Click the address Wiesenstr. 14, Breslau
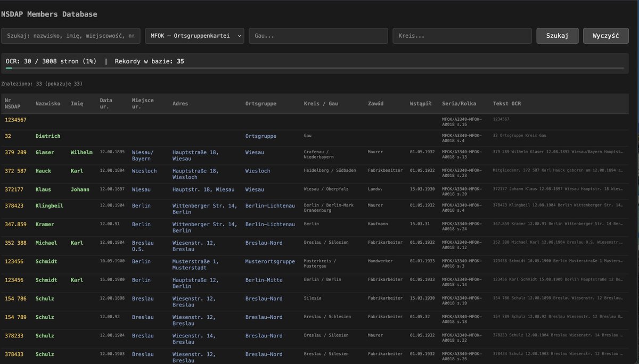 [x=194, y=339]
